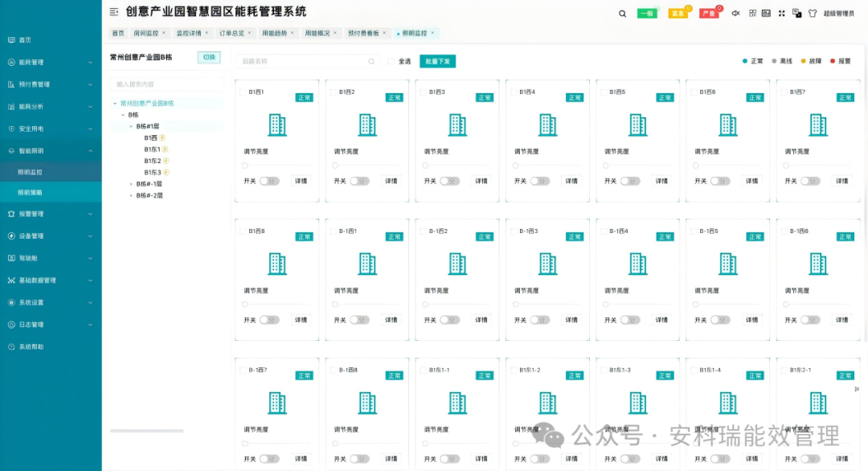Close the 照明监控 tab
868x471 pixels.
pos(432,33)
